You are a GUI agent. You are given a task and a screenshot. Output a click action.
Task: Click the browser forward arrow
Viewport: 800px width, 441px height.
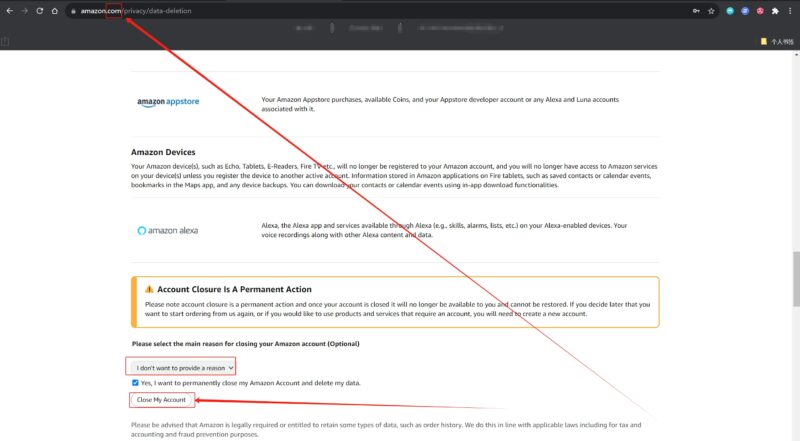(x=23, y=10)
